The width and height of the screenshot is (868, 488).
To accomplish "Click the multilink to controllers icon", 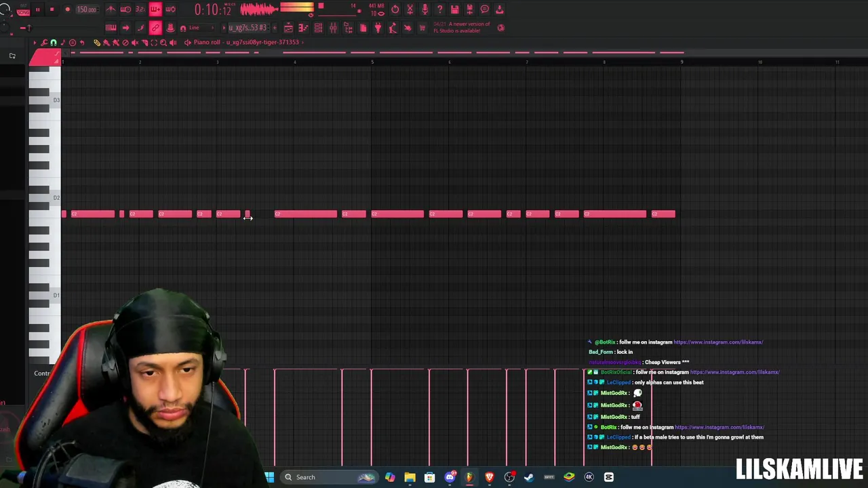I will click(171, 28).
